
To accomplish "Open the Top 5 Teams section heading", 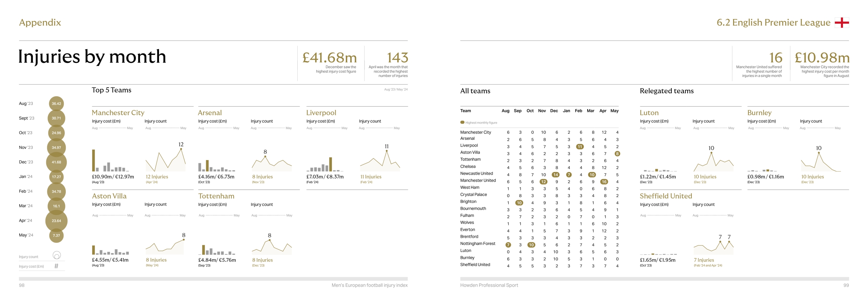I will (x=111, y=90).
